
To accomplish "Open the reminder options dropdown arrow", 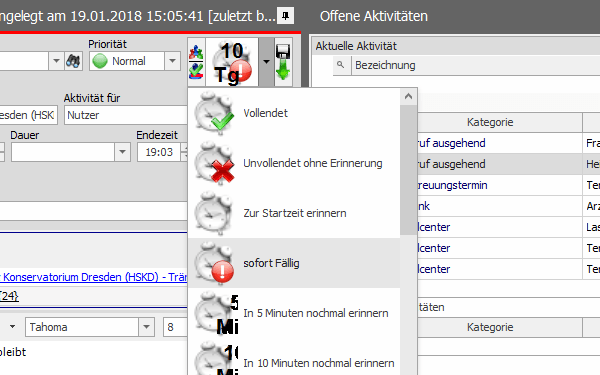I will 266,62.
